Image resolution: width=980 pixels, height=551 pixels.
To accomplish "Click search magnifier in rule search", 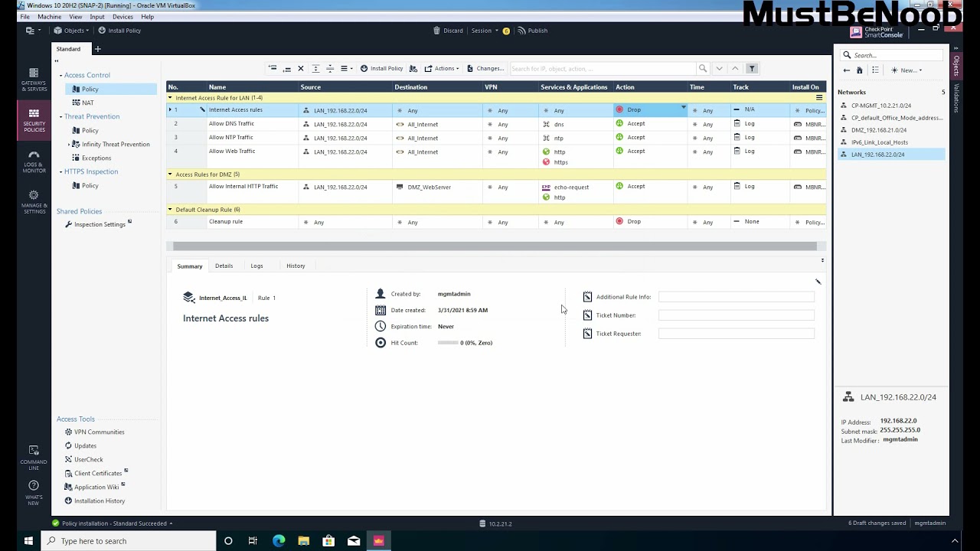I will (x=701, y=68).
